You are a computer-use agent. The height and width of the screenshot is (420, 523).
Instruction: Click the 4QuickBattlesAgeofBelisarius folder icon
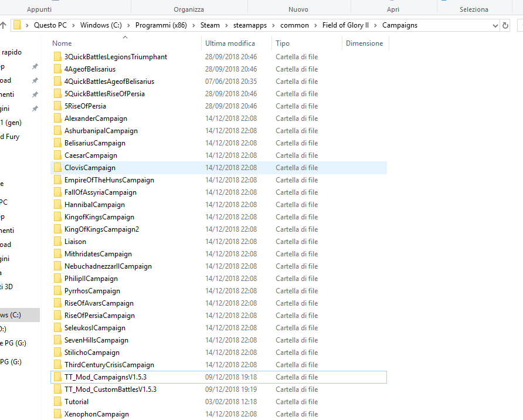[57, 82]
